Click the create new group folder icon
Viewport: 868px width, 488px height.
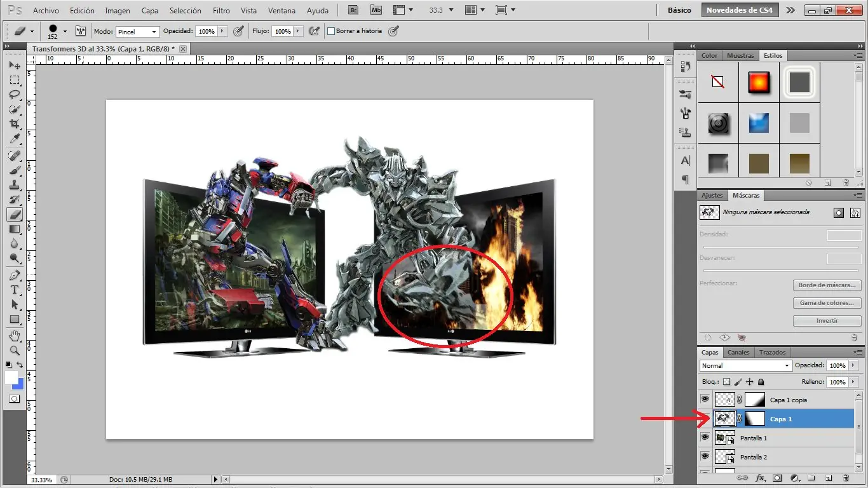pyautogui.click(x=811, y=478)
